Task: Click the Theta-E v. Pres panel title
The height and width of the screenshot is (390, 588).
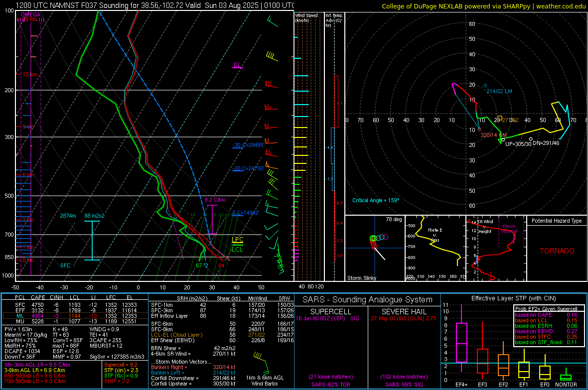Action: pos(435,235)
